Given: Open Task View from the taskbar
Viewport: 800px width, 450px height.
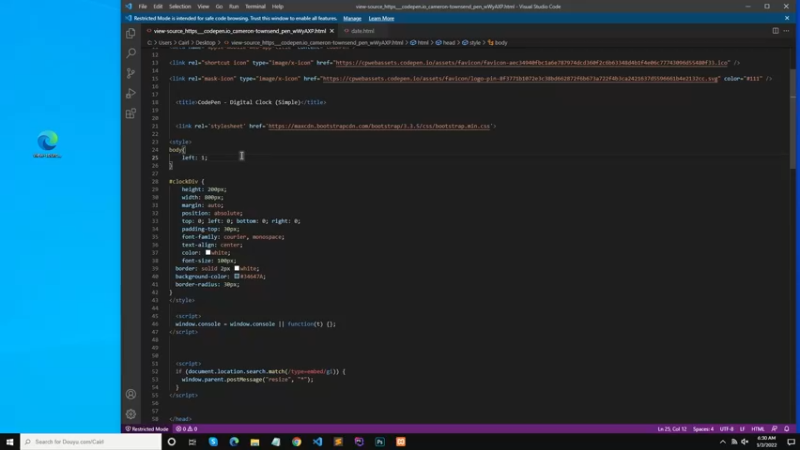Looking at the screenshot, I should click(x=192, y=442).
